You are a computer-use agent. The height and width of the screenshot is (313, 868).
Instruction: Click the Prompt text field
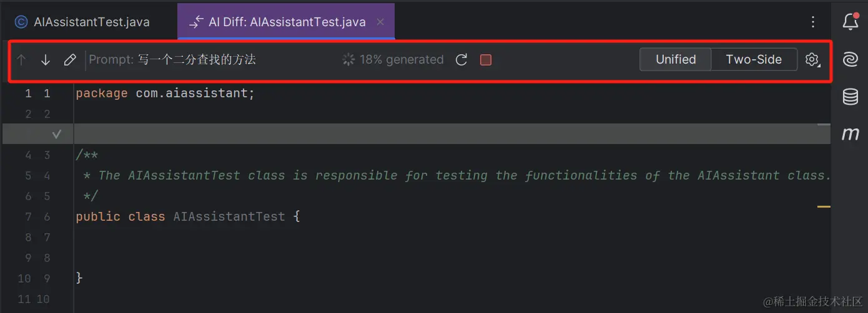point(172,60)
